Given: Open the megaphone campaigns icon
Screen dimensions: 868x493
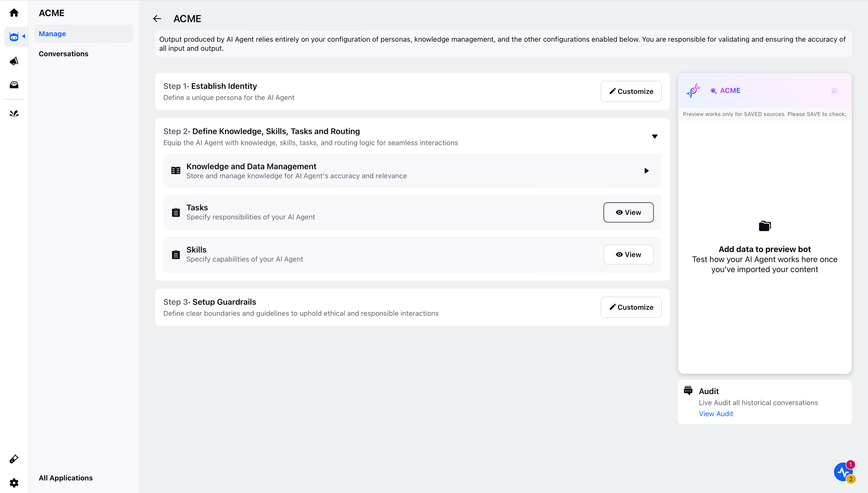Looking at the screenshot, I should pyautogui.click(x=14, y=61).
